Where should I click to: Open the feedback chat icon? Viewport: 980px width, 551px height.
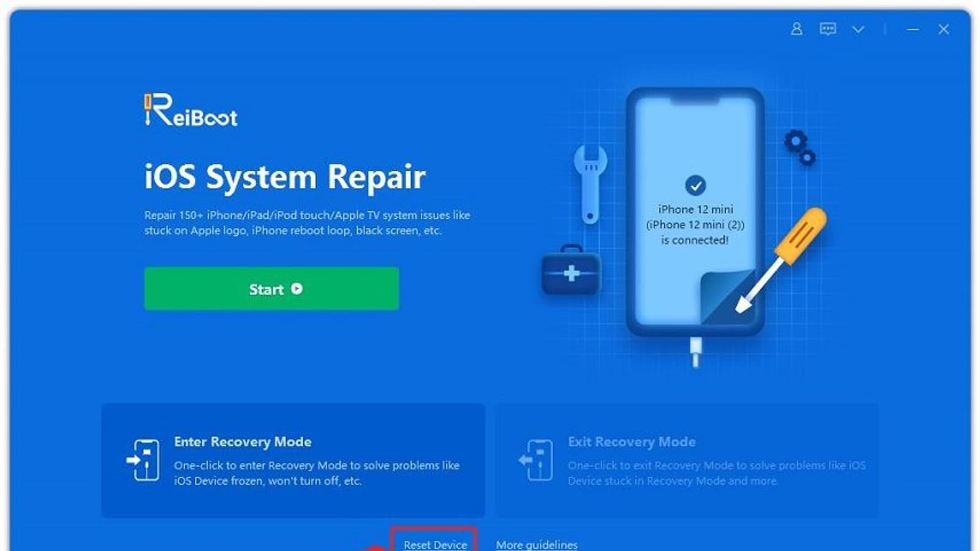tap(827, 29)
